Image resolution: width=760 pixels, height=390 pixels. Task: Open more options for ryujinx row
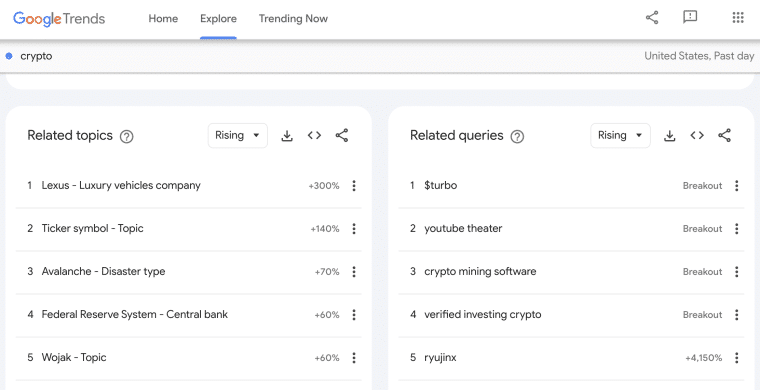pos(736,358)
